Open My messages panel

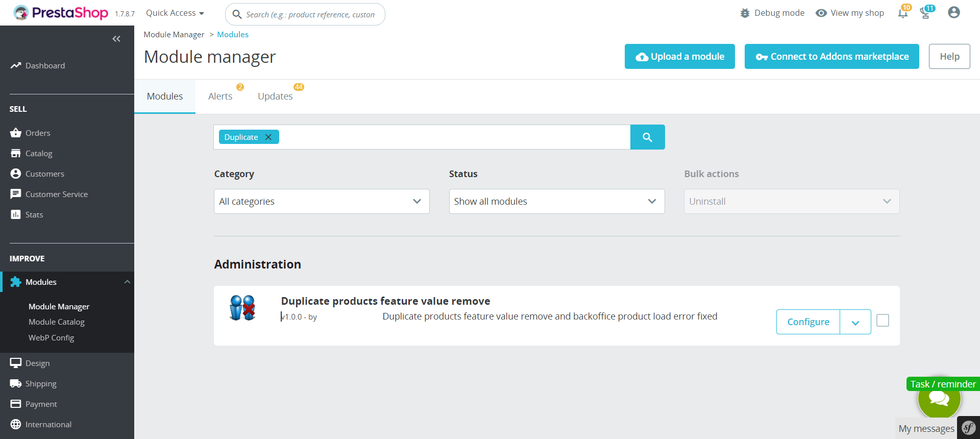(x=926, y=429)
